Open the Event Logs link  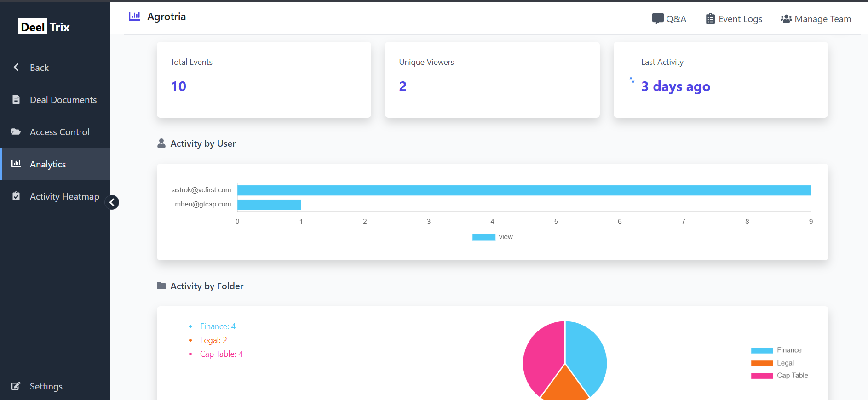[734, 19]
